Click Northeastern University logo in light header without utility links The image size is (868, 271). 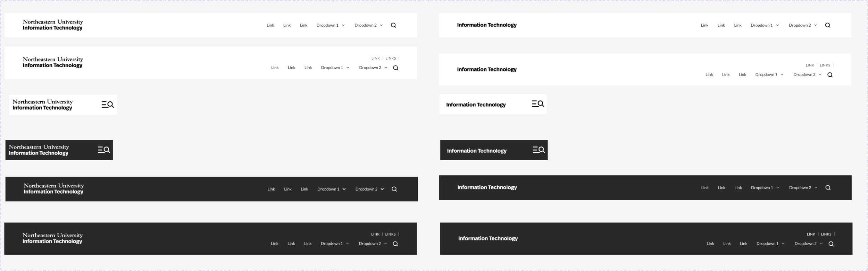coord(53,25)
